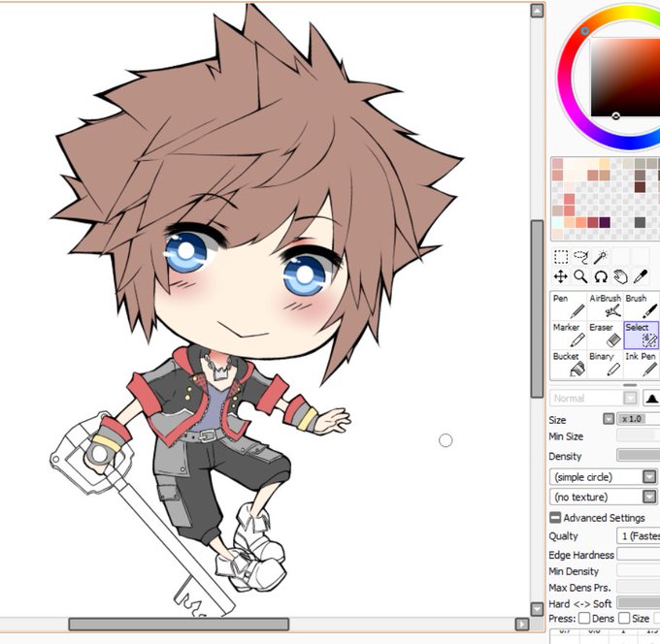This screenshot has height=644, width=660.
Task: Pick the orange palette swatch
Action: [581, 222]
